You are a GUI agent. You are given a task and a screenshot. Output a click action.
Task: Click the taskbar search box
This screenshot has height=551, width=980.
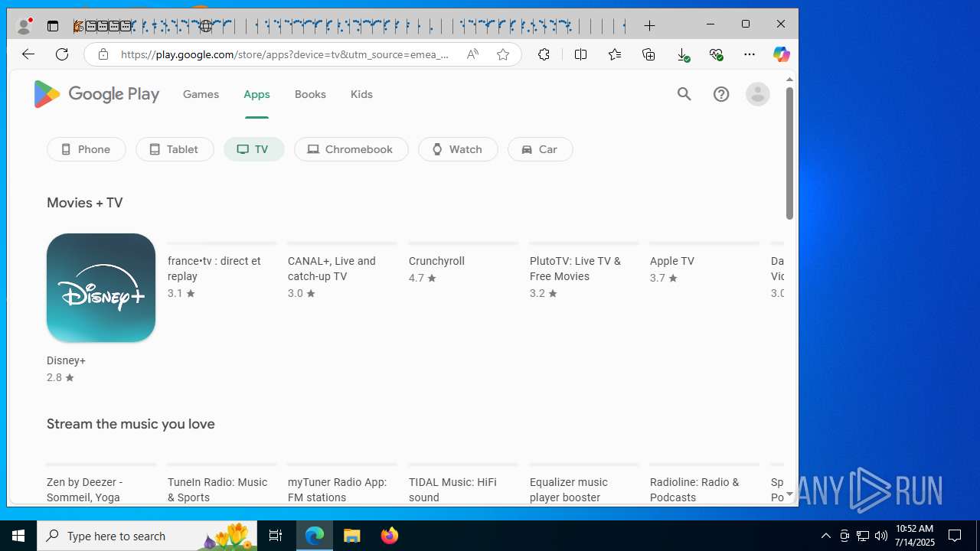[x=147, y=536]
